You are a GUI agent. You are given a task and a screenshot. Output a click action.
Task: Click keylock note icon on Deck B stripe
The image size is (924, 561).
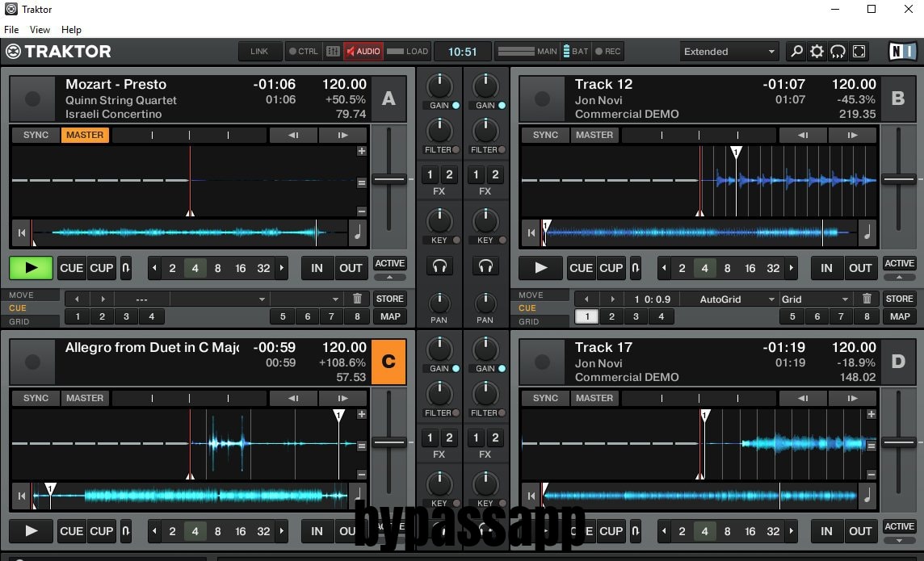(867, 232)
